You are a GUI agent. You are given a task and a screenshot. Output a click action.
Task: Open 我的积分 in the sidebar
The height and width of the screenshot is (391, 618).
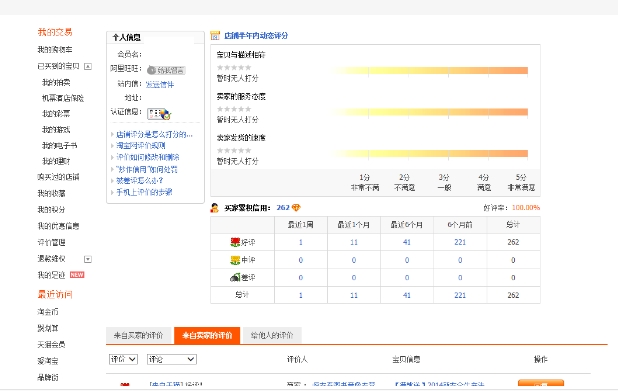click(51, 210)
